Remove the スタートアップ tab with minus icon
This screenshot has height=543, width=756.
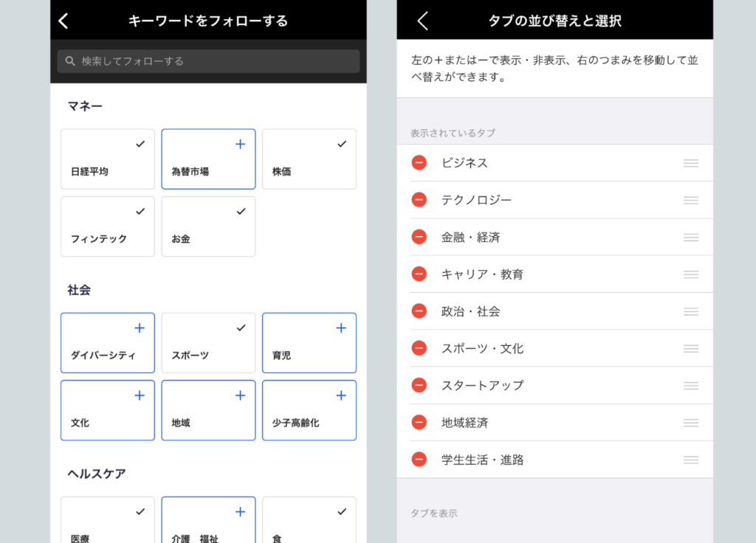tap(419, 385)
